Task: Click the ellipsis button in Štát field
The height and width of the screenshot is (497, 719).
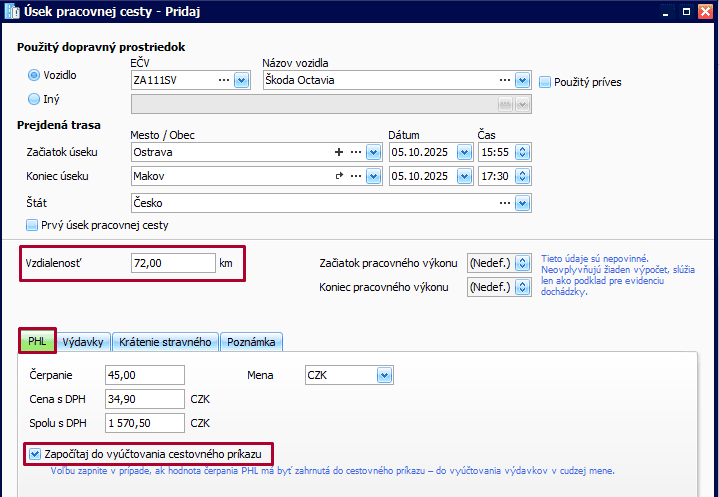Action: point(507,203)
